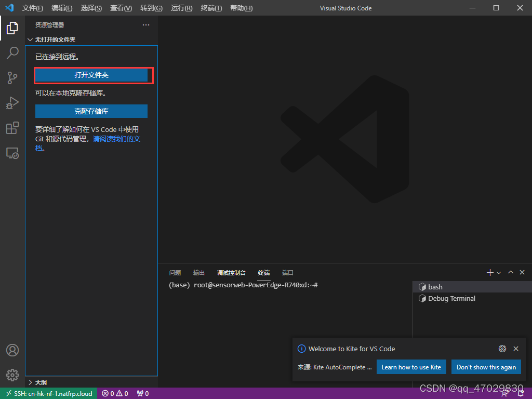Minimize the VS Code window
The width and height of the screenshot is (532, 399).
pos(472,8)
